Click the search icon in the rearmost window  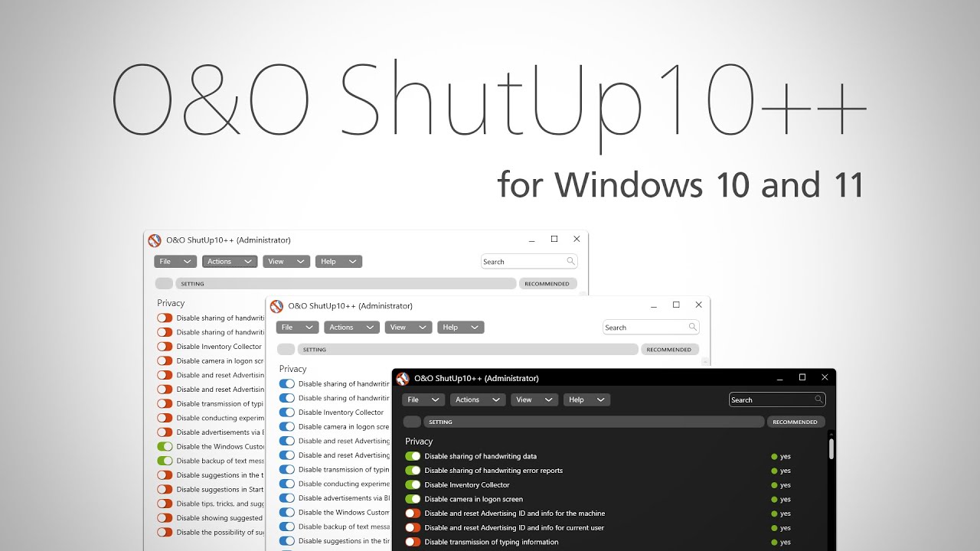570,261
